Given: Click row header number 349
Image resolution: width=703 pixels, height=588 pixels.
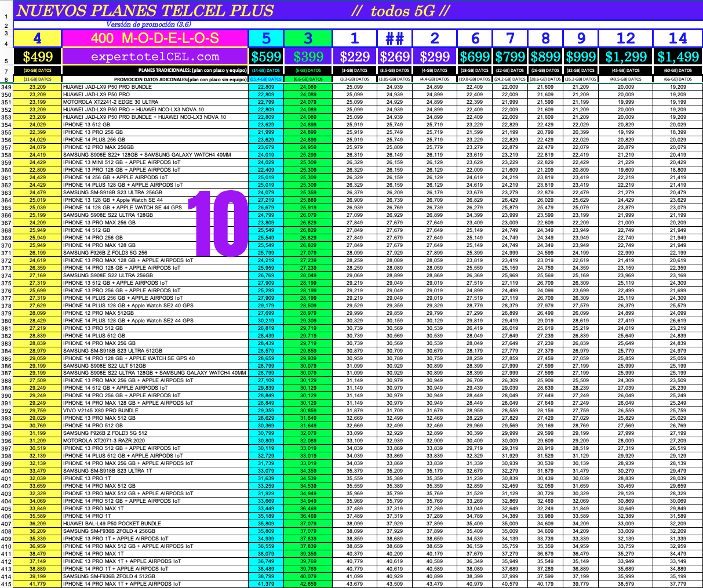Looking at the screenshot, I should [6, 87].
